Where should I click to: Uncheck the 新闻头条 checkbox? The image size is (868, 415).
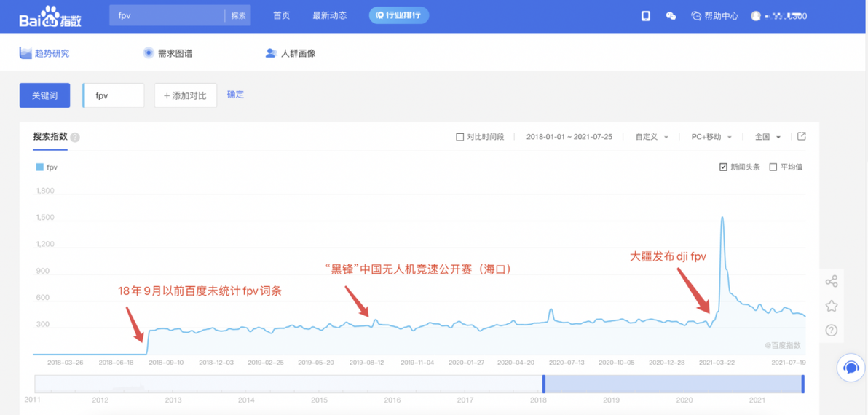click(x=723, y=167)
